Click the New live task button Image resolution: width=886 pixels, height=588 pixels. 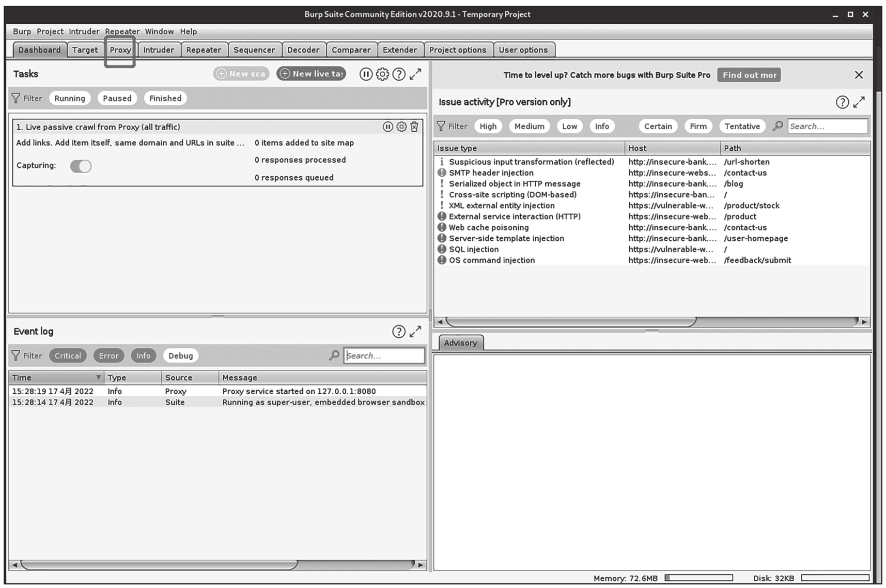pyautogui.click(x=312, y=74)
